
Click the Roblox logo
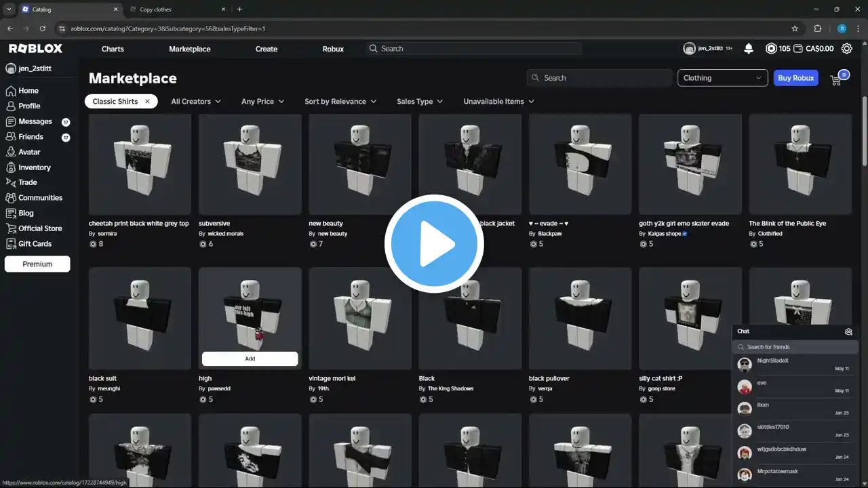click(35, 49)
